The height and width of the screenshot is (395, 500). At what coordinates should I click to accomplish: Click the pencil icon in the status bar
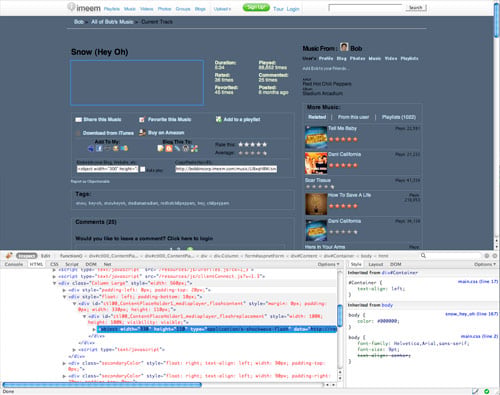click(x=475, y=391)
